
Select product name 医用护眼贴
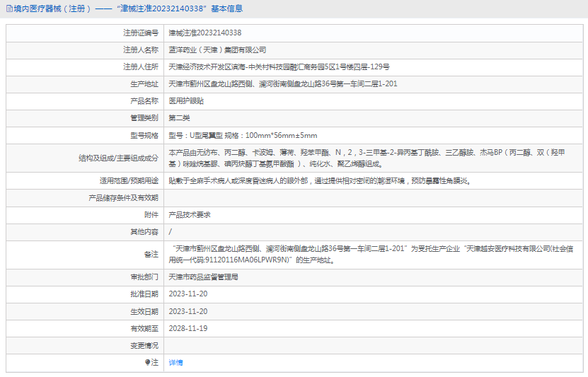[x=186, y=101]
